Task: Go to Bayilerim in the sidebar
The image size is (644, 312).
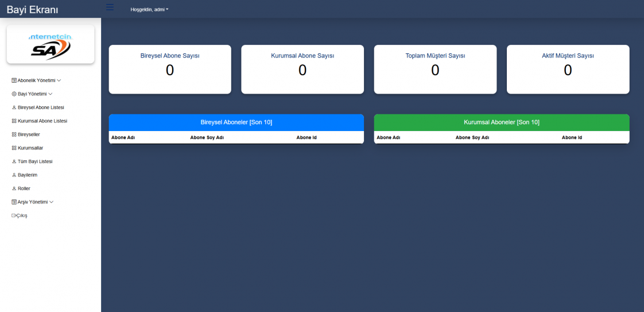Action: [28, 175]
